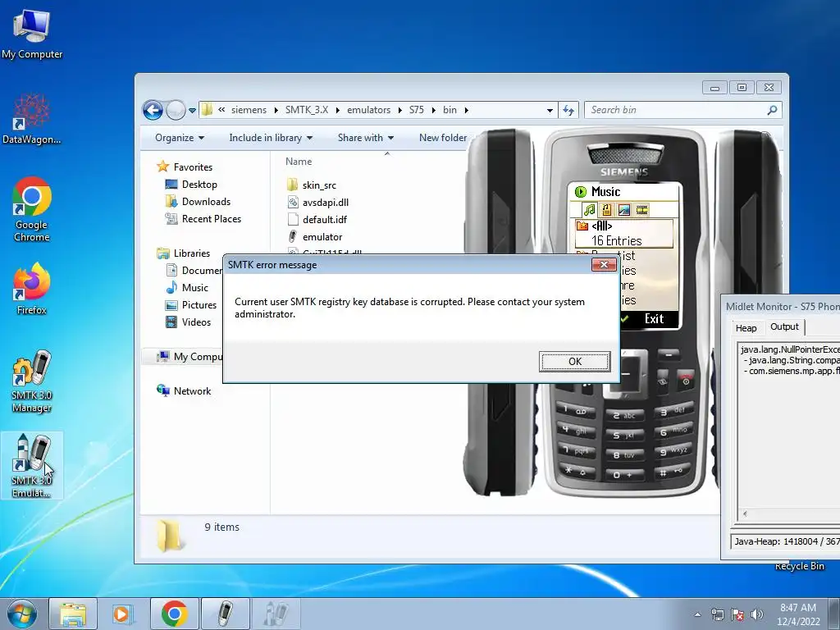Open the recent locations dropdown arrow
840x630 pixels.
tap(192, 111)
